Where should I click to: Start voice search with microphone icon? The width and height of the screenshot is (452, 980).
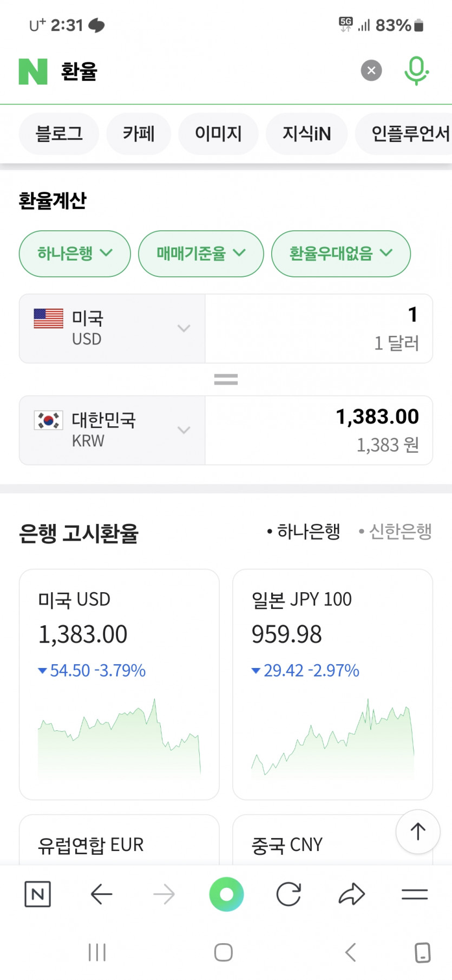pos(416,71)
